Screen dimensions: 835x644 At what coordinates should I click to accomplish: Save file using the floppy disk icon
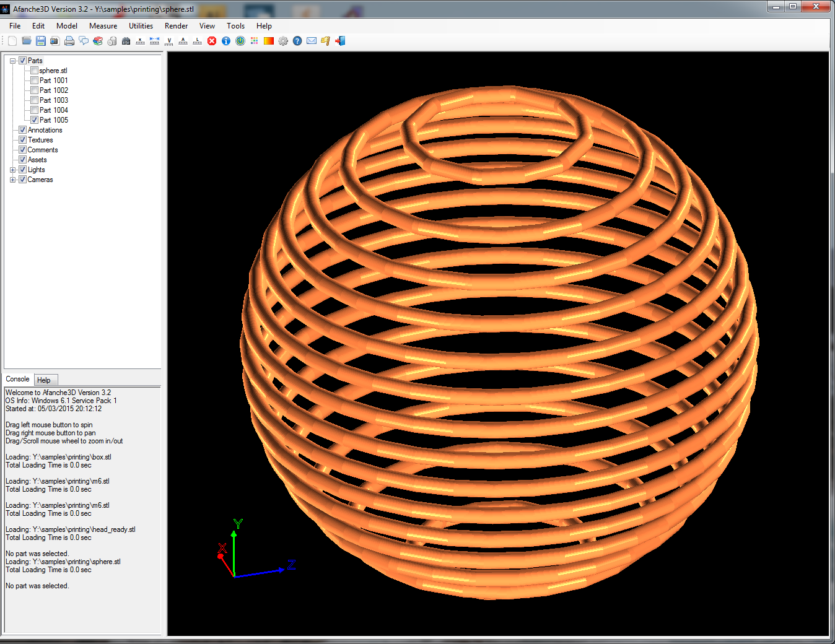click(x=41, y=41)
